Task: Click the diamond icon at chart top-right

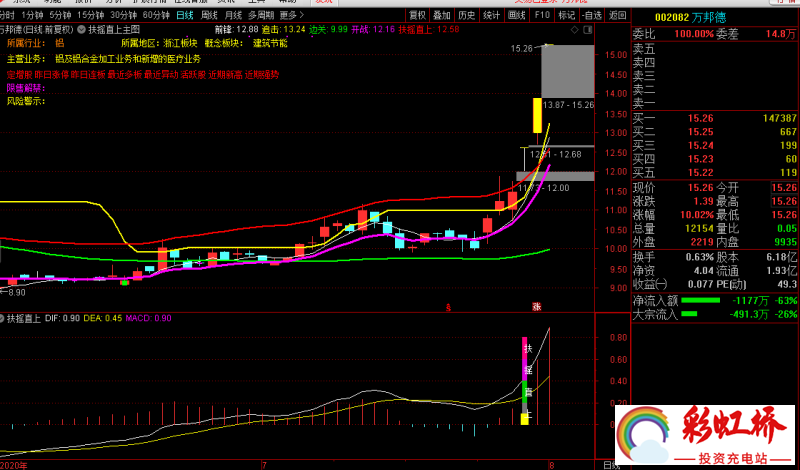Action: point(575,30)
